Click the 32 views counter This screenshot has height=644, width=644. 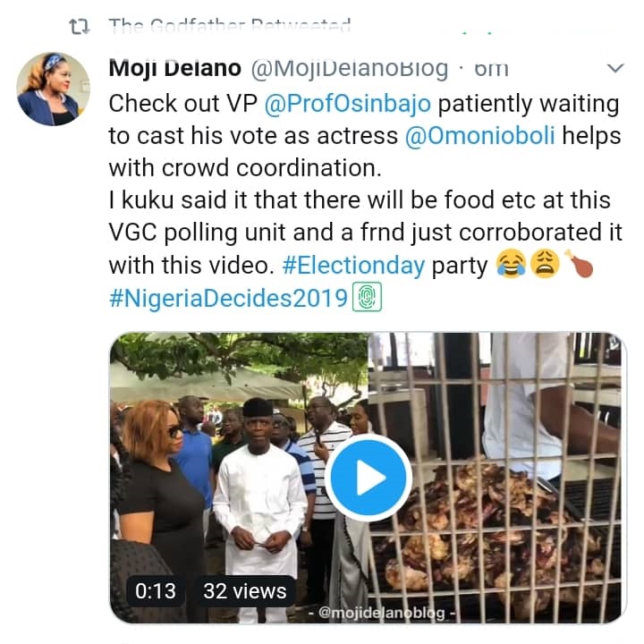pos(245,591)
